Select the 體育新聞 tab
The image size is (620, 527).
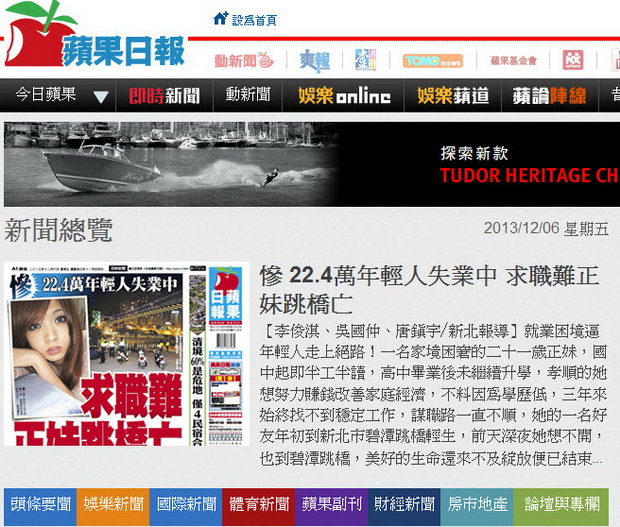tap(259, 506)
